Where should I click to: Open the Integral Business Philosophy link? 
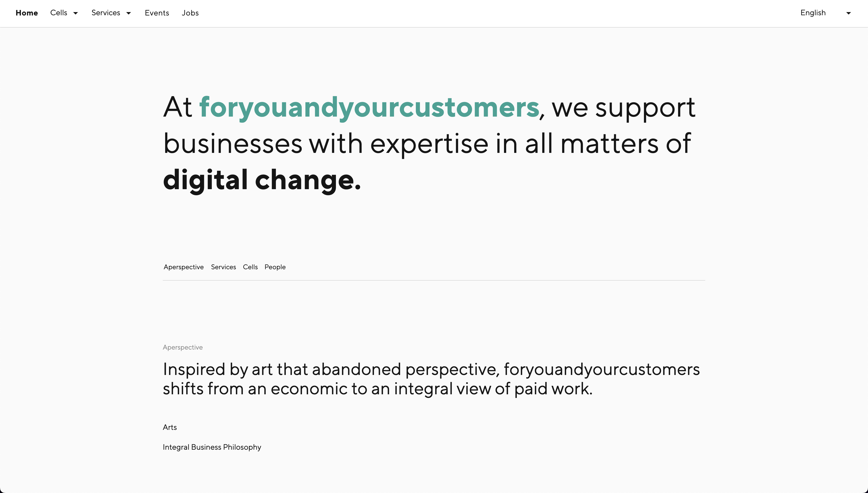[212, 447]
